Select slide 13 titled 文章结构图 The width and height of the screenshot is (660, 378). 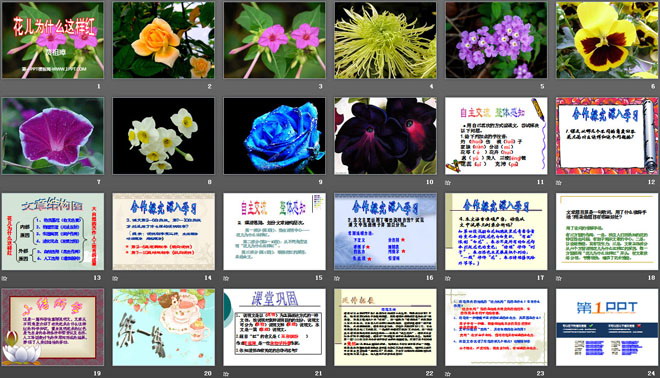click(x=53, y=232)
